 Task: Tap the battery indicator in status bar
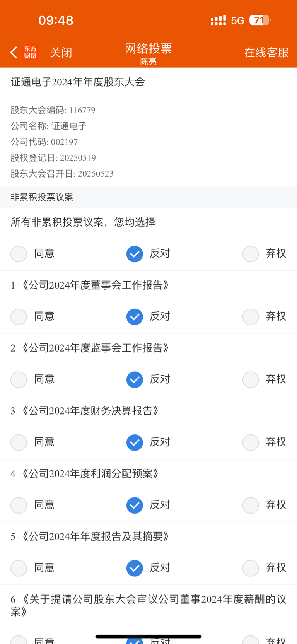point(260,20)
